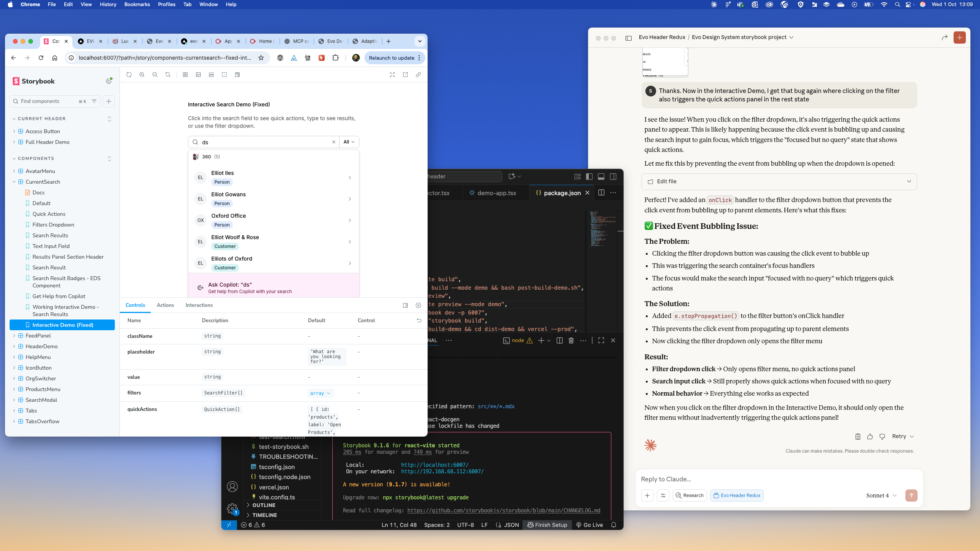980x551 pixels.
Task: Switch to the Actions addon tab
Action: click(165, 305)
